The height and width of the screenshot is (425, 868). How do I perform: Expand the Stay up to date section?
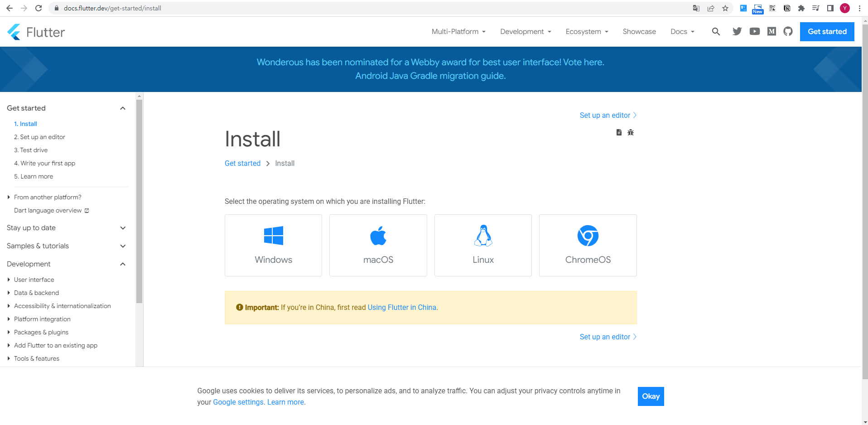pos(122,228)
